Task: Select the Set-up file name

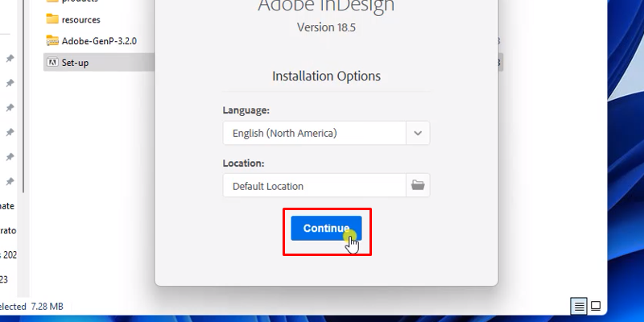Action: pos(75,62)
